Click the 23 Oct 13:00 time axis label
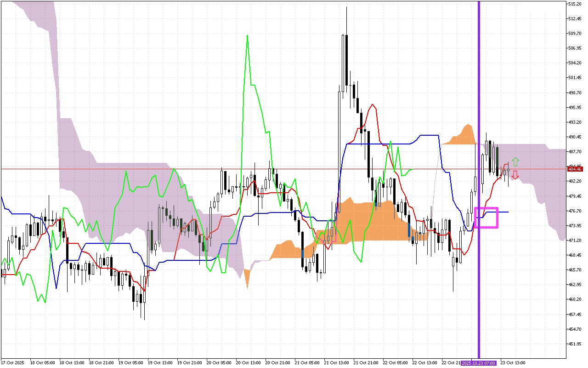This screenshot has width=588, height=368. tap(513, 363)
